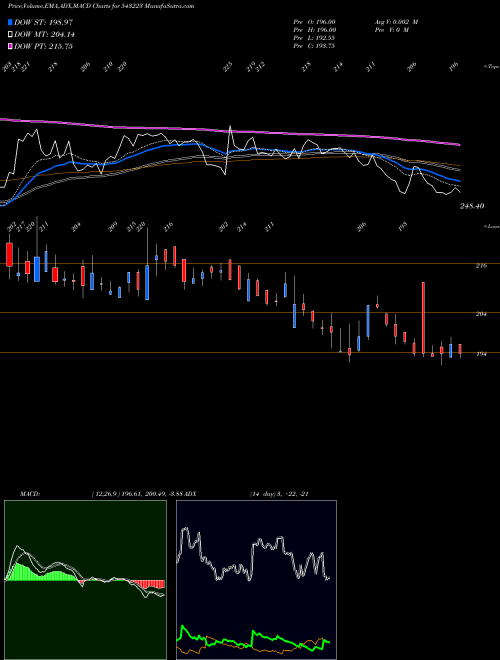Click the ADX (14 day) parameter values

point(279,493)
